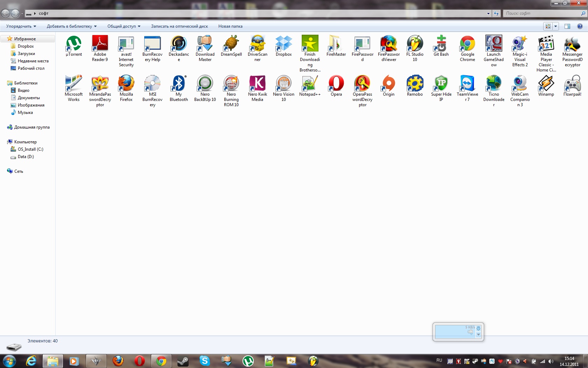The height and width of the screenshot is (368, 588).
Task: Open the view options dropdown arrow
Action: pyautogui.click(x=555, y=26)
